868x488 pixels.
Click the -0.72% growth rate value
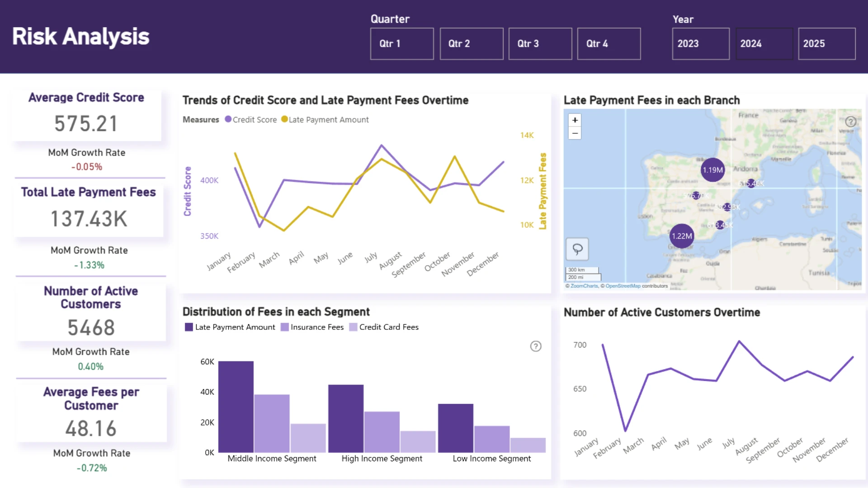pos(92,468)
